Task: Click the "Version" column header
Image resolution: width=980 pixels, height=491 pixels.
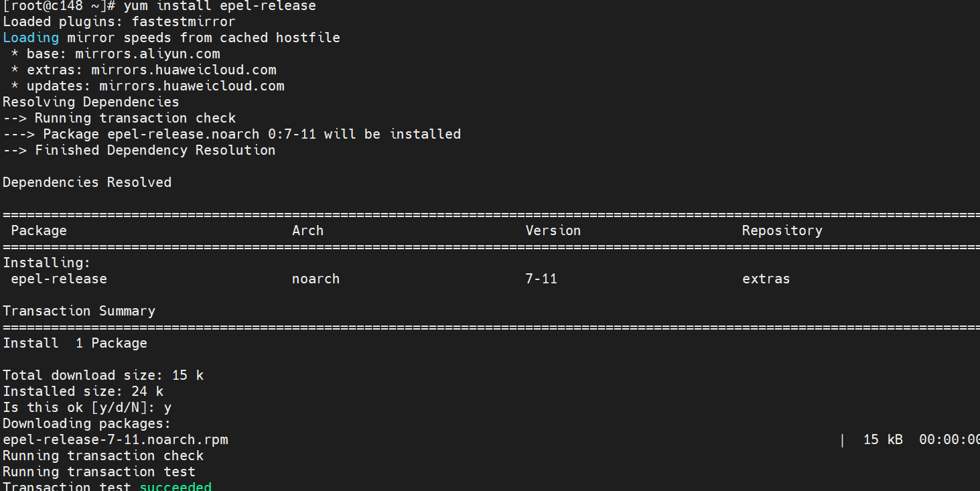Action: point(553,230)
